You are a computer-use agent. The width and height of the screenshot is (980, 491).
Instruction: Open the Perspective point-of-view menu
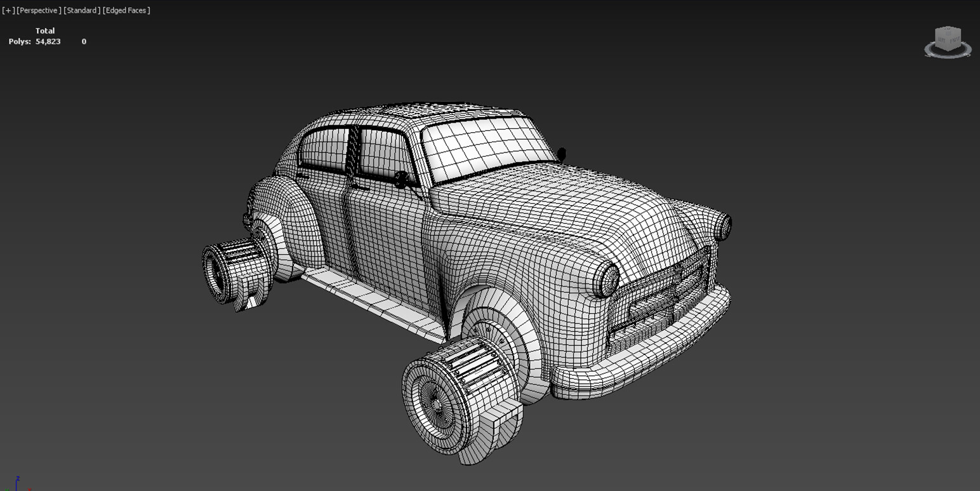(39, 10)
